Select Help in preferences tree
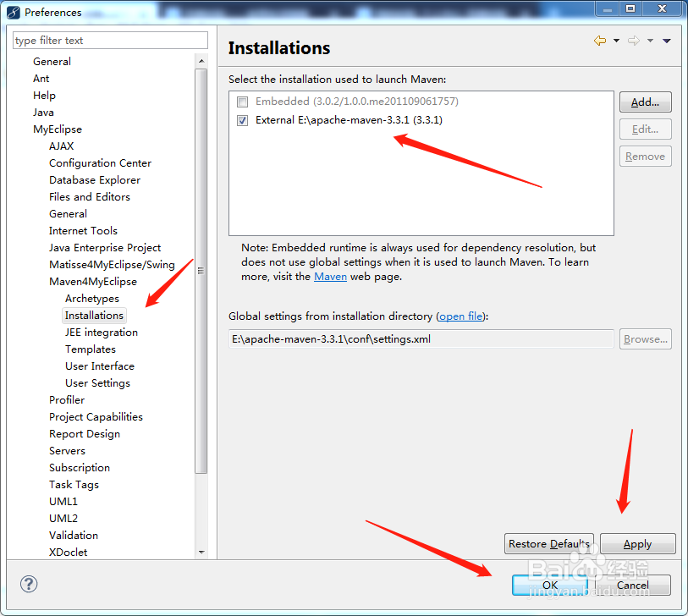Image resolution: width=688 pixels, height=616 pixels. point(44,96)
